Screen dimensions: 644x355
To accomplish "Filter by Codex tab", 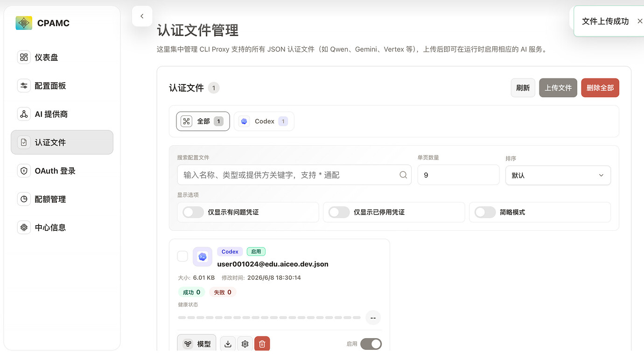I will [264, 121].
